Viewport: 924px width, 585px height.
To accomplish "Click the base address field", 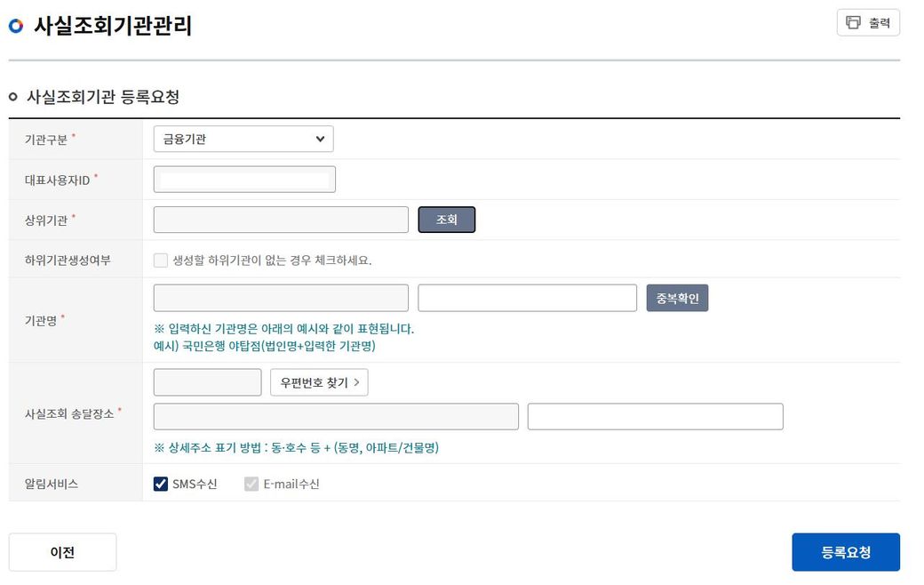I will pos(336,417).
